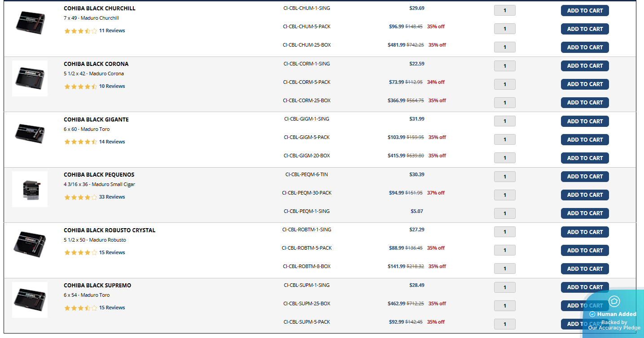Click the Cohiba Black Churchill product thumbnail
This screenshot has width=644, height=338.
point(30,22)
